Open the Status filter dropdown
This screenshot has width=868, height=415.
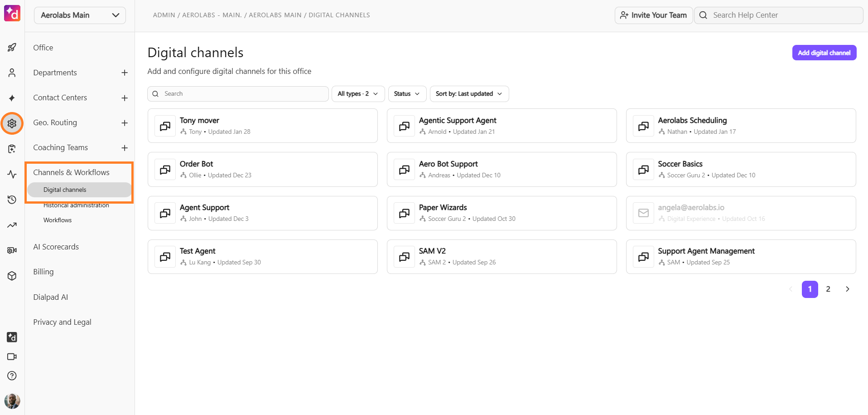407,94
